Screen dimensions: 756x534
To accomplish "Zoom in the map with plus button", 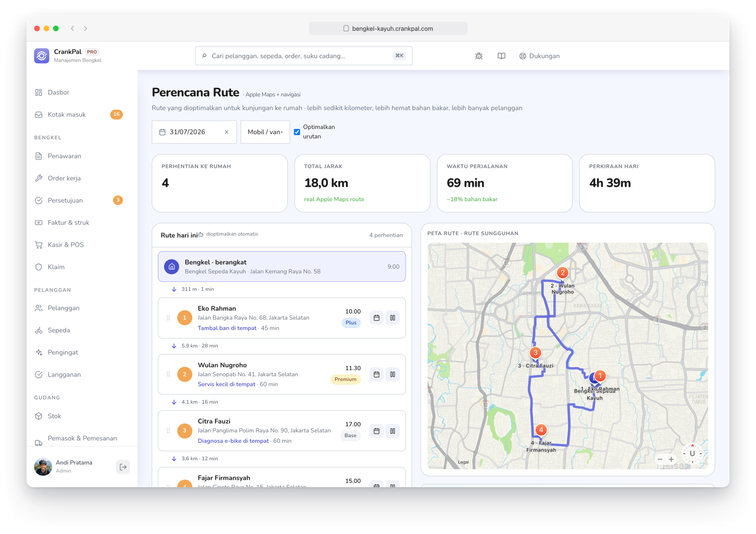I will [671, 459].
